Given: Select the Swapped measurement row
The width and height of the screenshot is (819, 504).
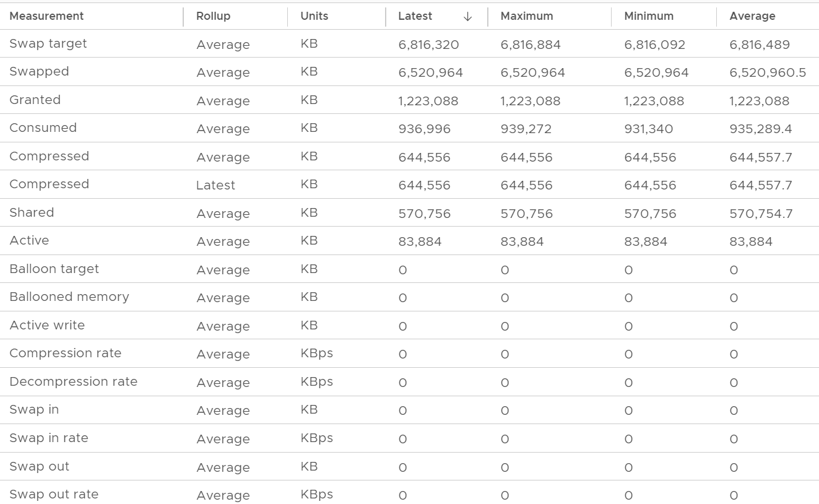Looking at the screenshot, I should pos(409,72).
